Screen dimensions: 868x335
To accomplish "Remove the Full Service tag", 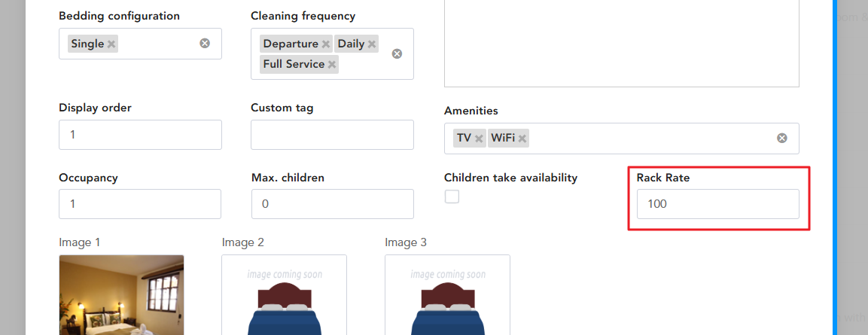I will point(332,64).
